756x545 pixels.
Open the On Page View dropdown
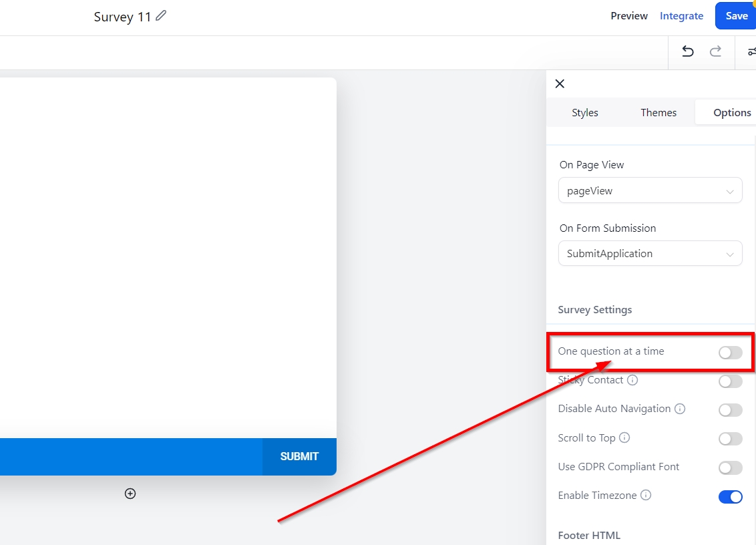pyautogui.click(x=650, y=191)
